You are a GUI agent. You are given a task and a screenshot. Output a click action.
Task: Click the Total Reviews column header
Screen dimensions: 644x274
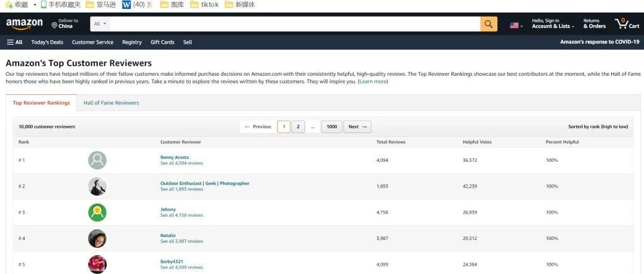391,142
